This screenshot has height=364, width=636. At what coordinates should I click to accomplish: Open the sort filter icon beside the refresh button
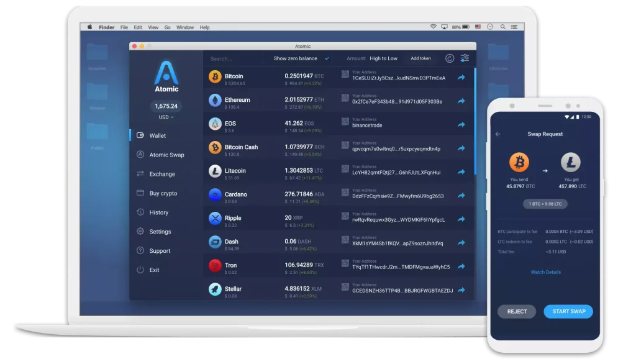pos(464,58)
